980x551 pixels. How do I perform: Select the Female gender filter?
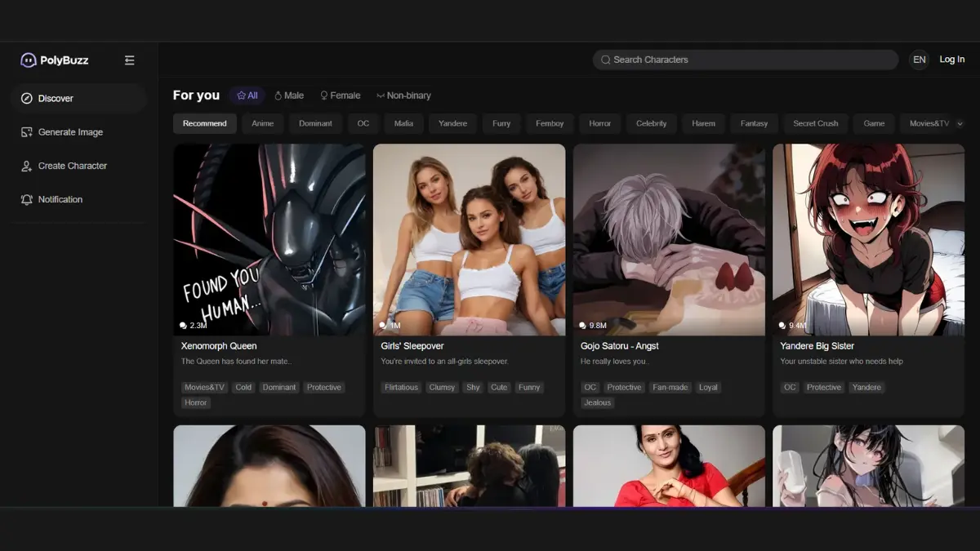coord(340,95)
